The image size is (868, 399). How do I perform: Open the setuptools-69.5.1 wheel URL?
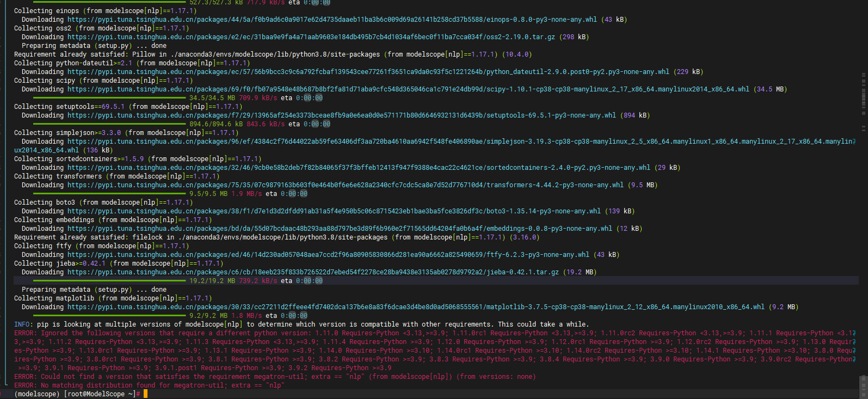342,115
